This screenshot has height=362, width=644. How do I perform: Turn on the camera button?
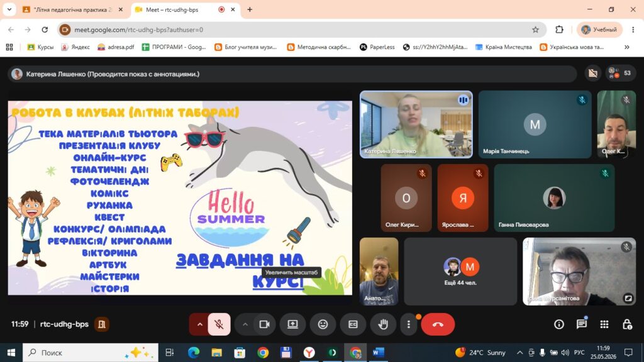(264, 324)
